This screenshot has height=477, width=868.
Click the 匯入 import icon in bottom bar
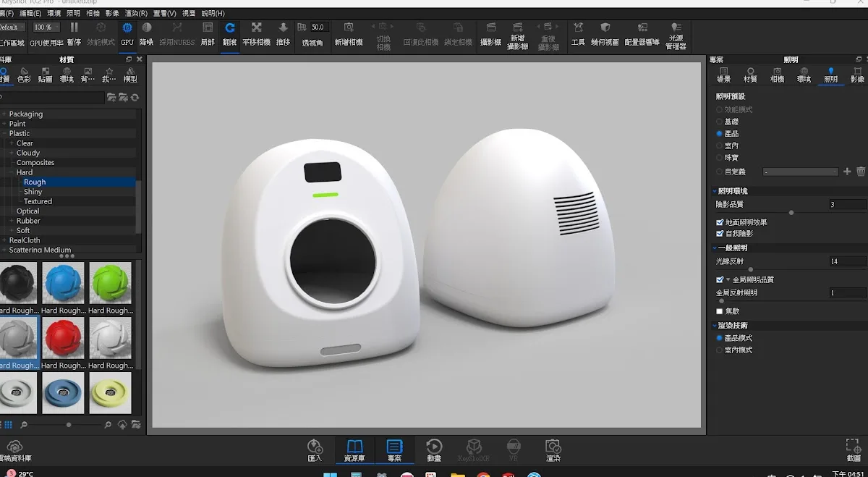(x=315, y=450)
